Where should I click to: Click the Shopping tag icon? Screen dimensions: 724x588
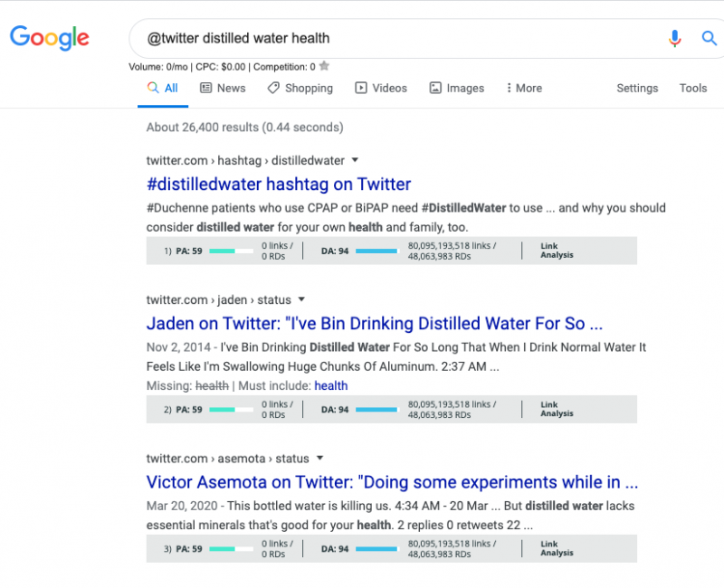[273, 88]
